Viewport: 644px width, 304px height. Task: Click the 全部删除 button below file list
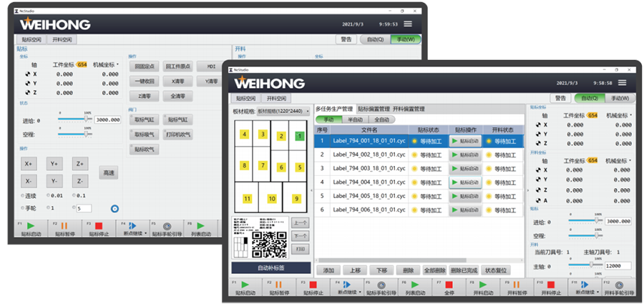(x=436, y=270)
